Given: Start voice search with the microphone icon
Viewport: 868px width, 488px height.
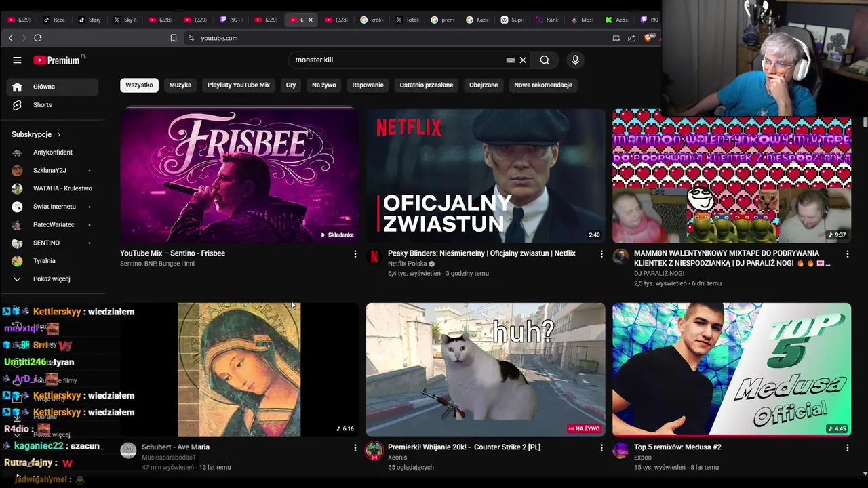Looking at the screenshot, I should [575, 60].
